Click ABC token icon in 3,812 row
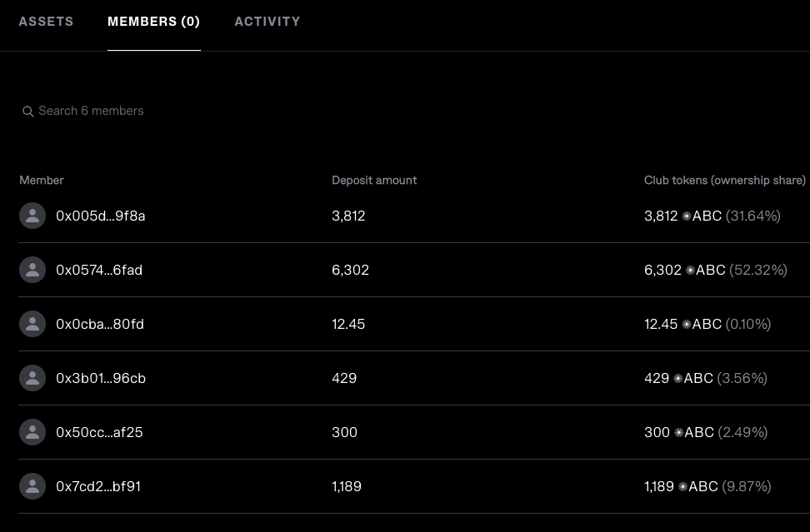 (687, 216)
